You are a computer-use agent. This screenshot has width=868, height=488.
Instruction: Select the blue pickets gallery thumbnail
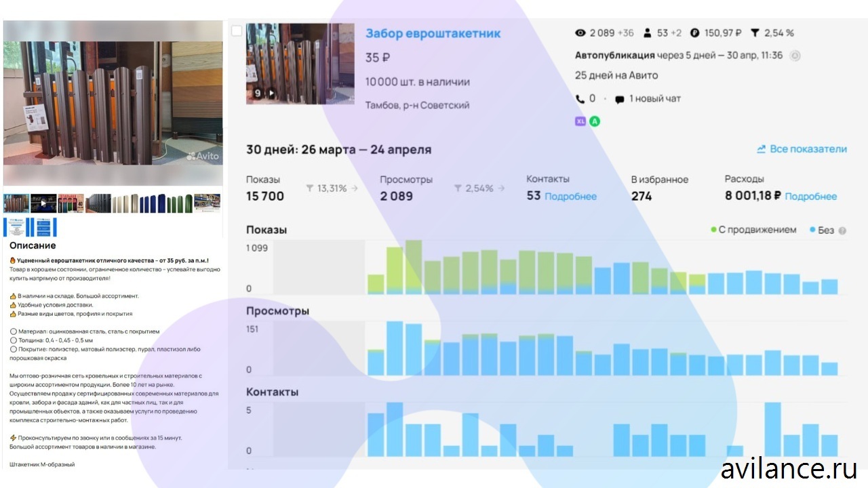pyautogui.click(x=153, y=203)
